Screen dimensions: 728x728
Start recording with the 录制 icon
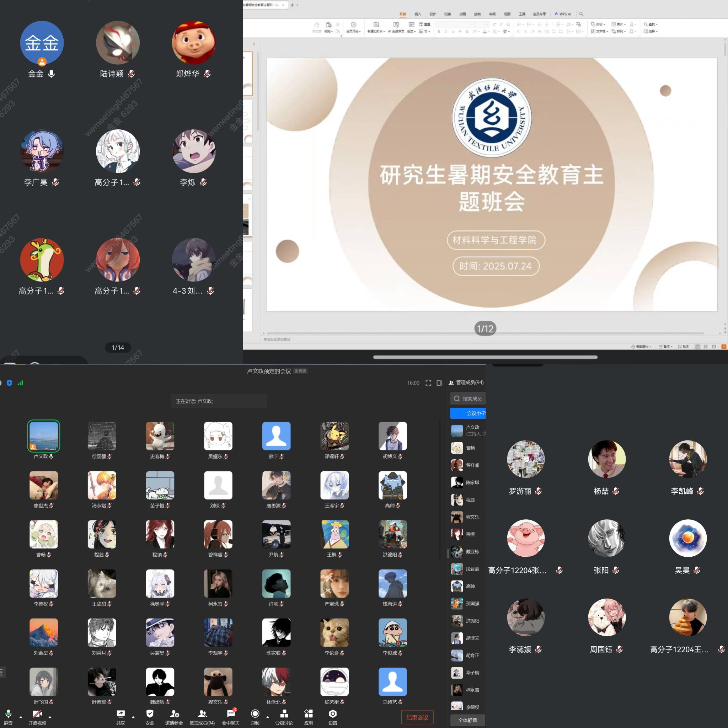[255, 714]
